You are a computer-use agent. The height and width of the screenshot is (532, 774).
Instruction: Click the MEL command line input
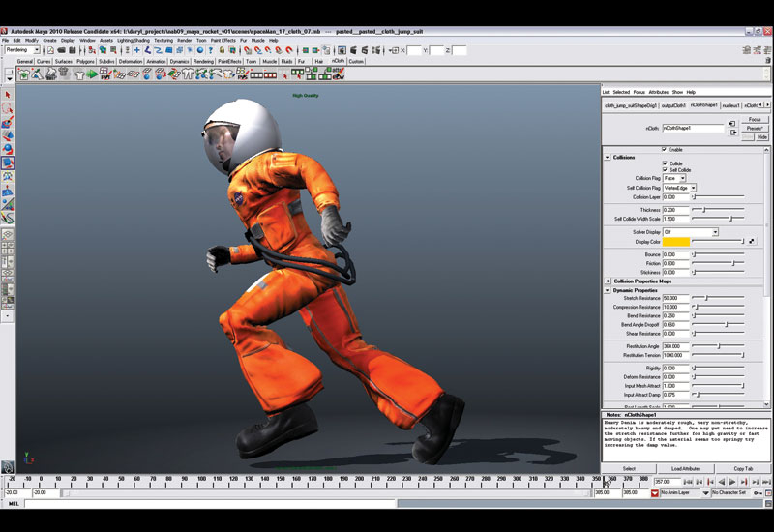tap(210, 503)
